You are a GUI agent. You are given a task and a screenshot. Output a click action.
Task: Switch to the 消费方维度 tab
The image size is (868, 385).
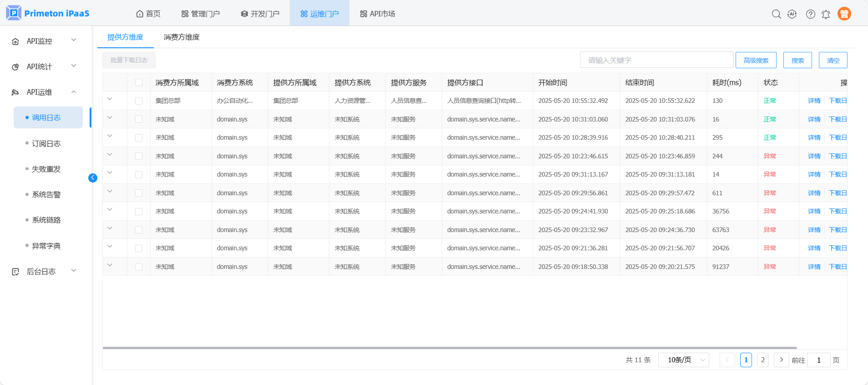tap(182, 37)
